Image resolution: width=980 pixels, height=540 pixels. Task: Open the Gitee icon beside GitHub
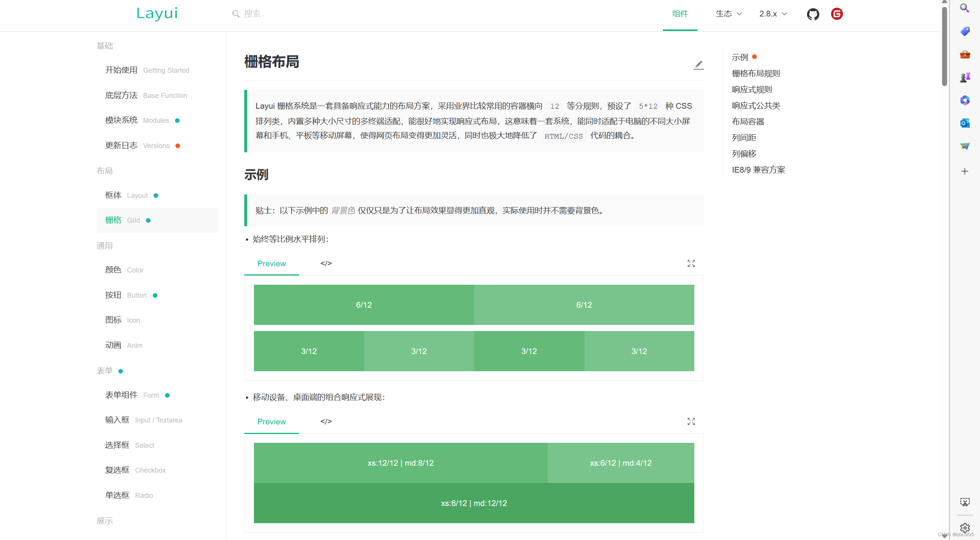(837, 14)
